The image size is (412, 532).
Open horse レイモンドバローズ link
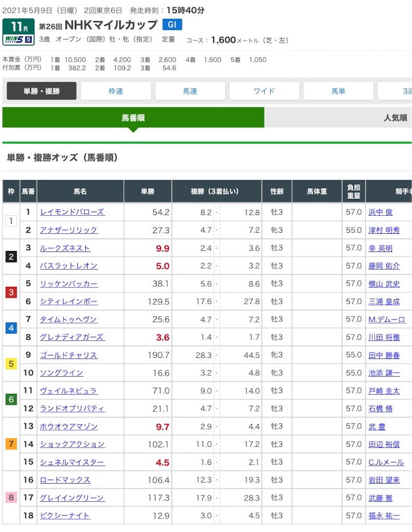(x=72, y=212)
